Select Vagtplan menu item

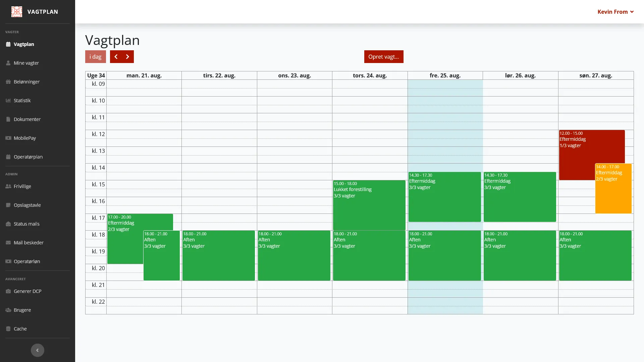click(38, 44)
